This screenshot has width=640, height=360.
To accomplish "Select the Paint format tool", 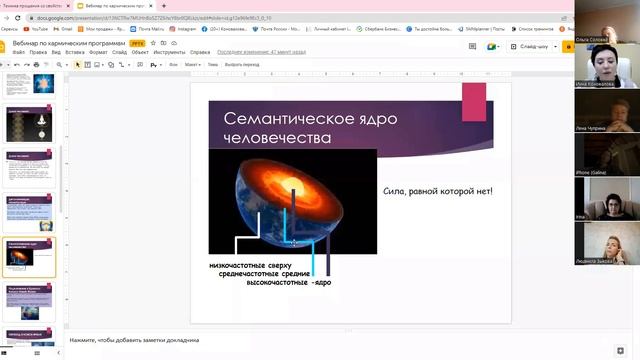I will click(46, 65).
